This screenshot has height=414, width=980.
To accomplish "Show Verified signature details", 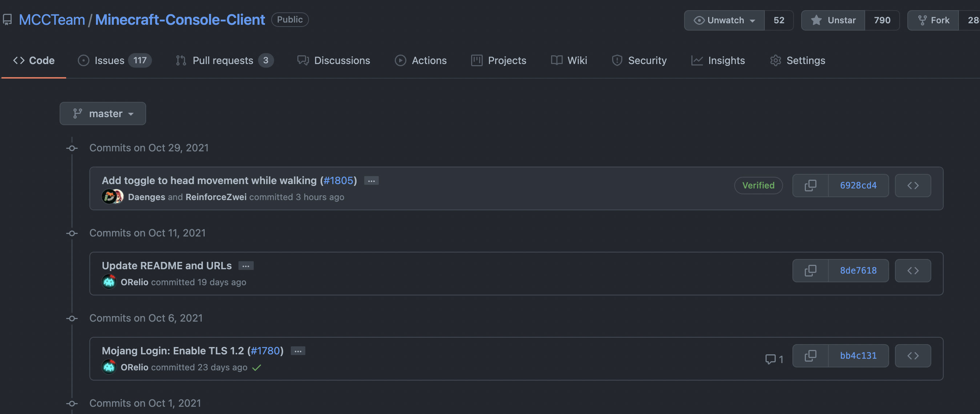I will [758, 186].
